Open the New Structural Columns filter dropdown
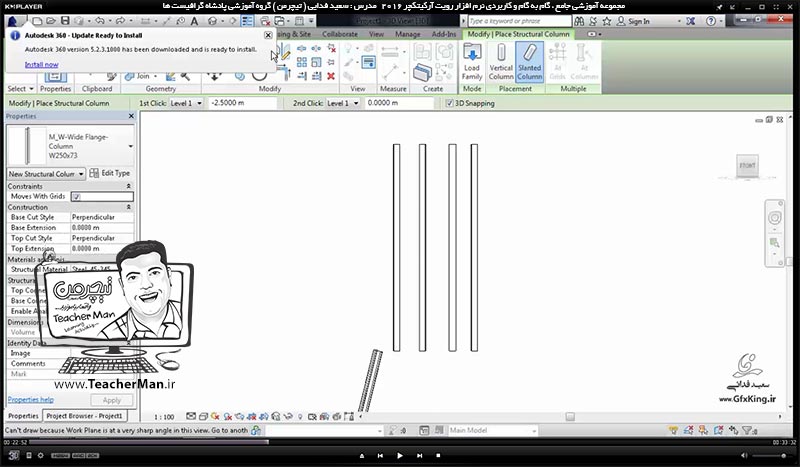Screen dimensions: 800x467 (46, 174)
